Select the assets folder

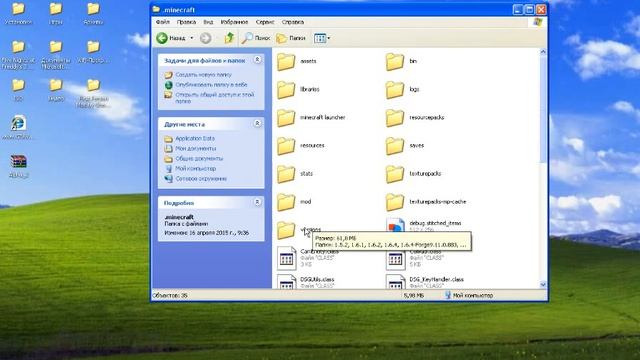pos(297,61)
